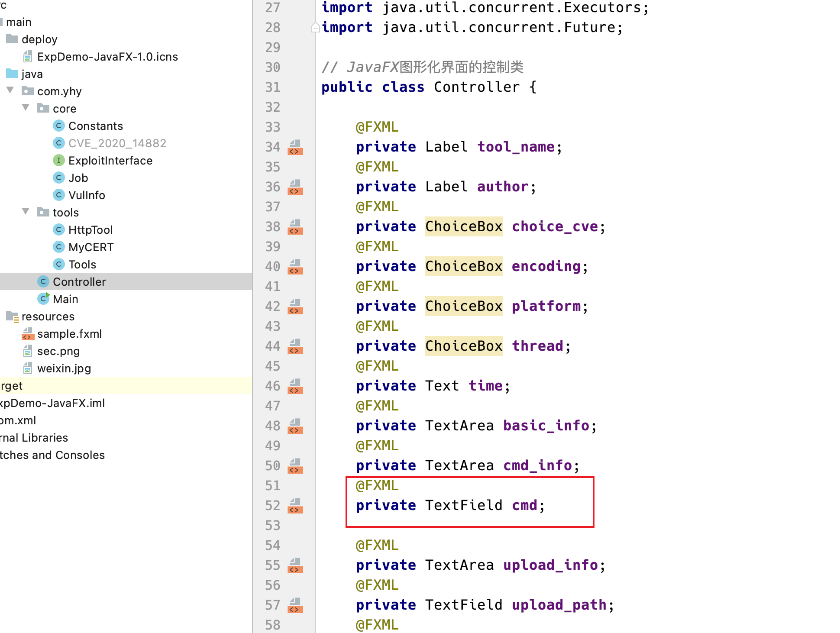Click line number 45 in gutter

tap(272, 366)
